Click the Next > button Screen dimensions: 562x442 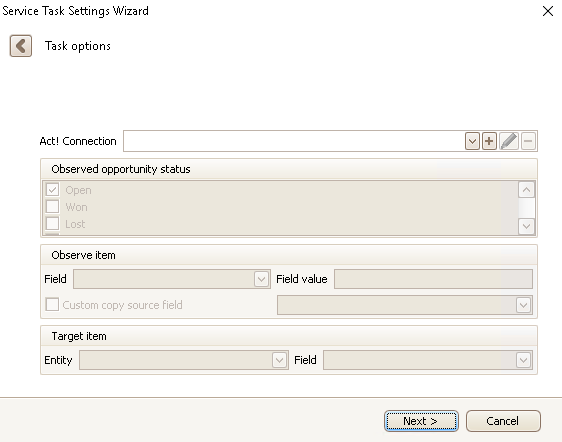[x=421, y=421]
